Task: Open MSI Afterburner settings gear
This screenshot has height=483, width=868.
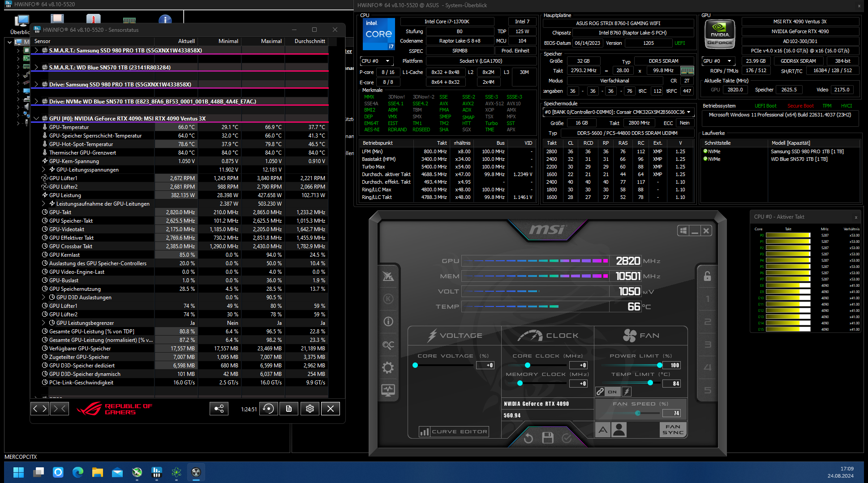Action: pos(388,368)
